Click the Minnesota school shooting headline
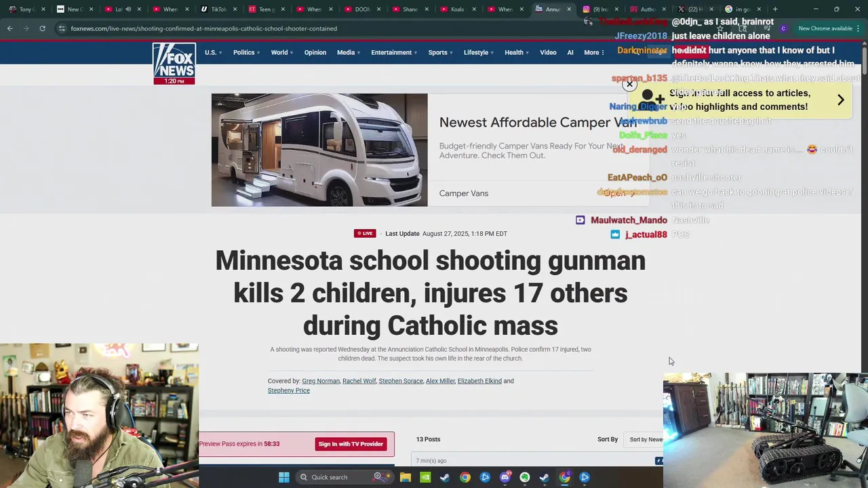 pyautogui.click(x=431, y=293)
